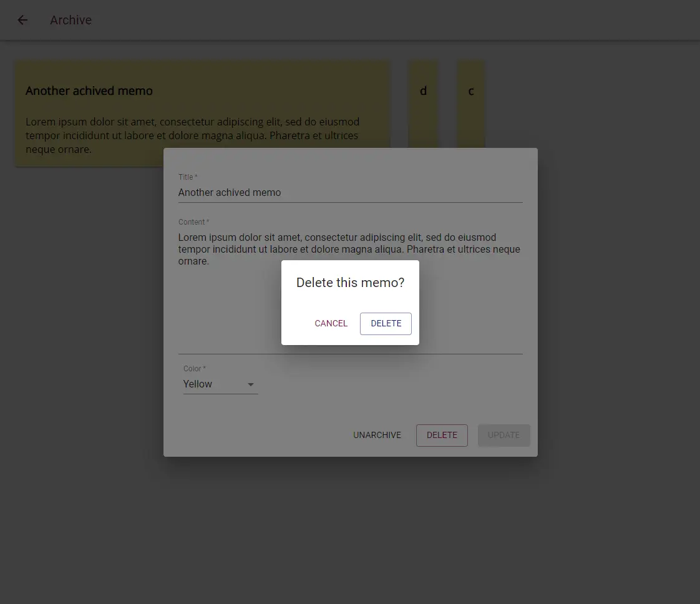Click DELETE button next to UNARCHIVE
The image size is (700, 604).
[x=442, y=435]
